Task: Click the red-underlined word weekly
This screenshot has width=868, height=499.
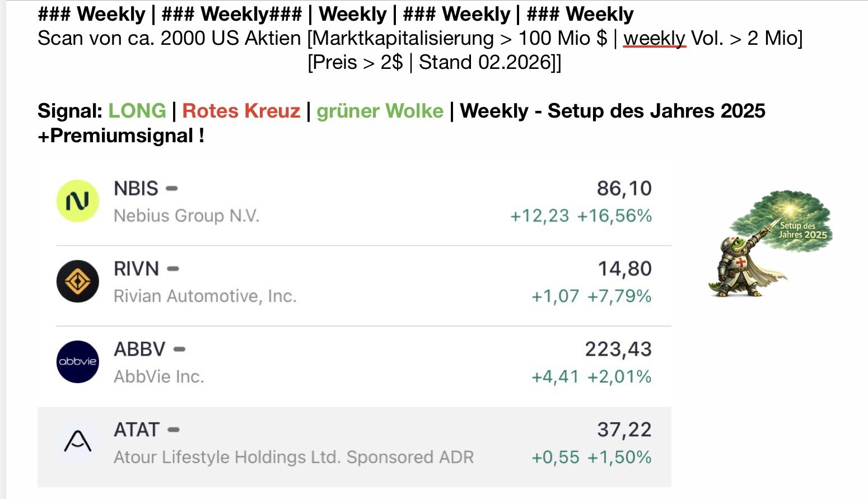Action: [x=654, y=38]
